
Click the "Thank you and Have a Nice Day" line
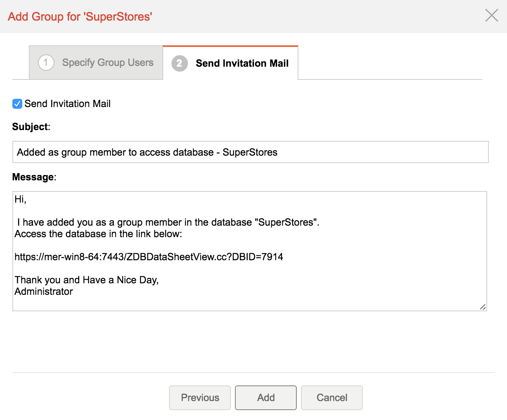click(87, 280)
